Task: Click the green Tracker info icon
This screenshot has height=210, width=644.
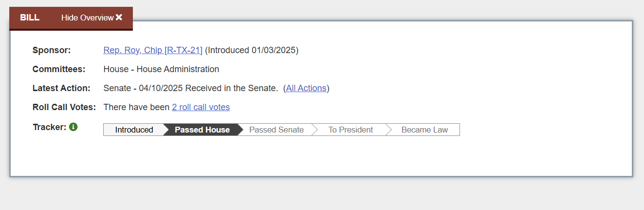Action: pos(74,127)
